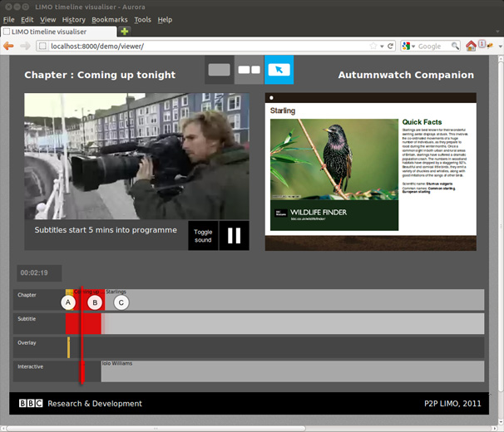Screen dimensions: 504x432
Task: Switch to single-pane layout view
Action: tap(220, 70)
